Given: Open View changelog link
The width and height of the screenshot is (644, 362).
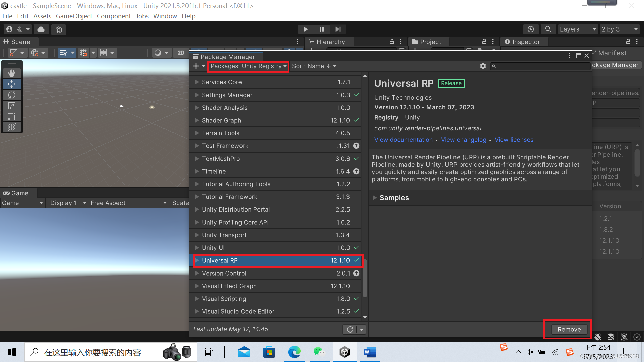Looking at the screenshot, I should (x=464, y=140).
